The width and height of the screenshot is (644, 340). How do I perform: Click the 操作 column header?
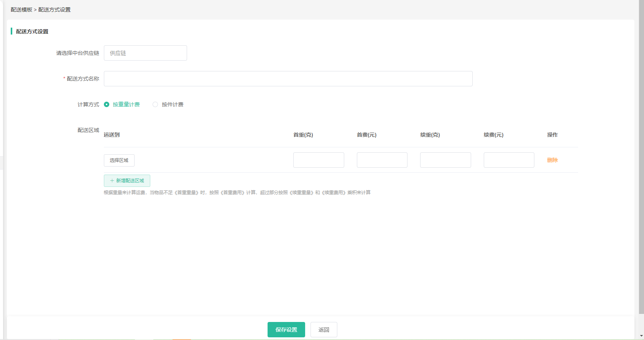click(552, 135)
